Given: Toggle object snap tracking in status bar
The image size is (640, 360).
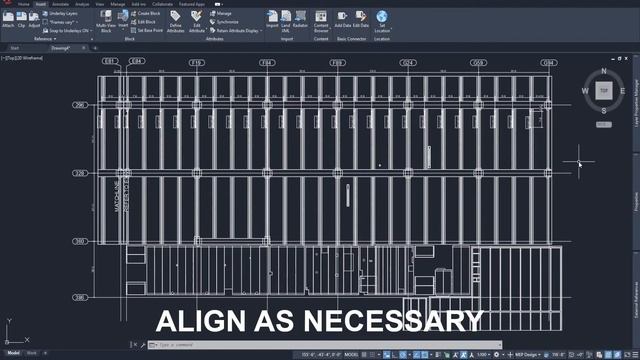Looking at the screenshot, I should (416, 355).
